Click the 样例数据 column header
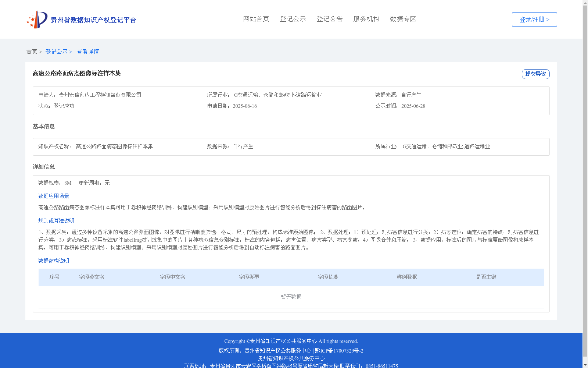The image size is (588, 368). (407, 277)
